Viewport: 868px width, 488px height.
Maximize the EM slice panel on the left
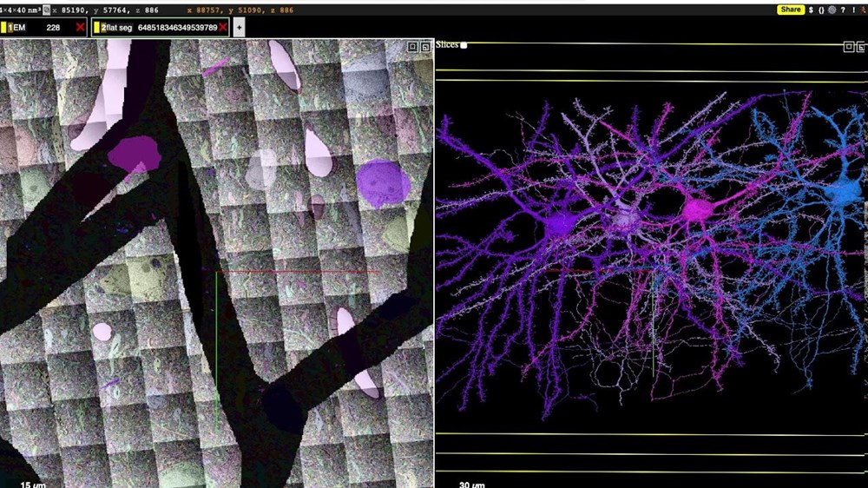pyautogui.click(x=413, y=47)
